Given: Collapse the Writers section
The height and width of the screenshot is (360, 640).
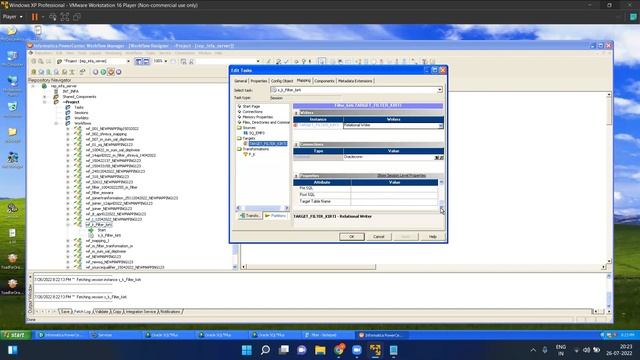Looking at the screenshot, I should tap(296, 113).
